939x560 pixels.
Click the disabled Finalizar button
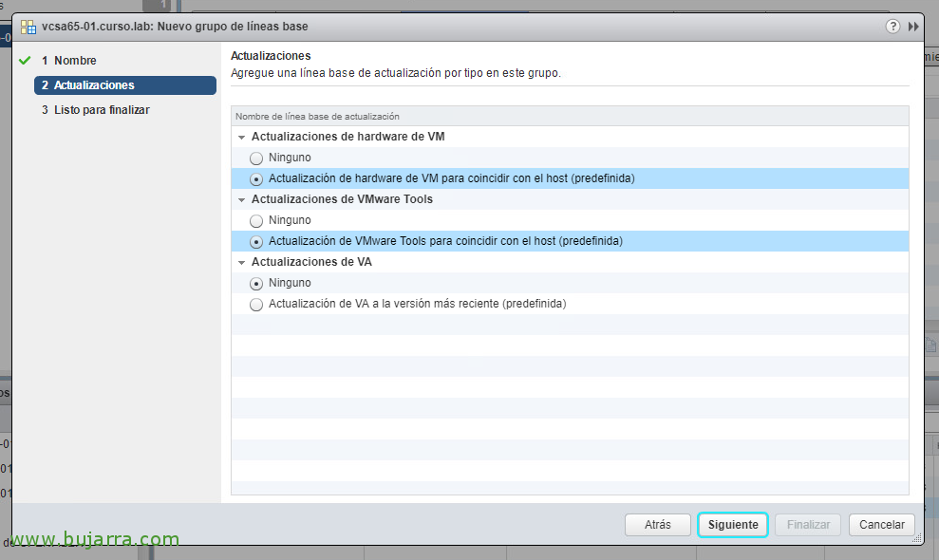tap(808, 525)
